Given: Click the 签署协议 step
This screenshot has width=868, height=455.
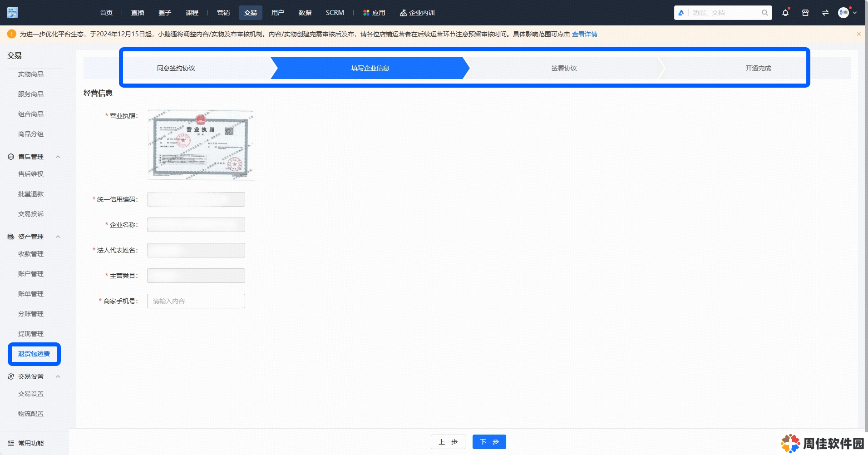Looking at the screenshot, I should tap(564, 68).
